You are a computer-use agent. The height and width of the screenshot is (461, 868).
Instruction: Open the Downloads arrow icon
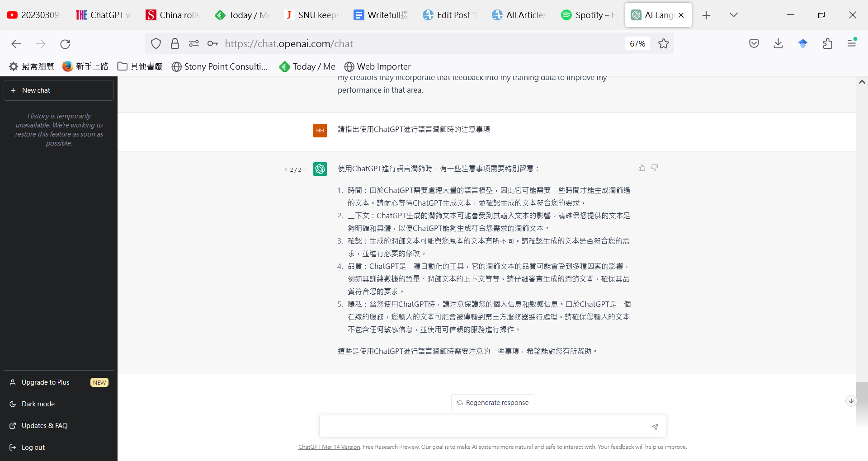pos(778,44)
